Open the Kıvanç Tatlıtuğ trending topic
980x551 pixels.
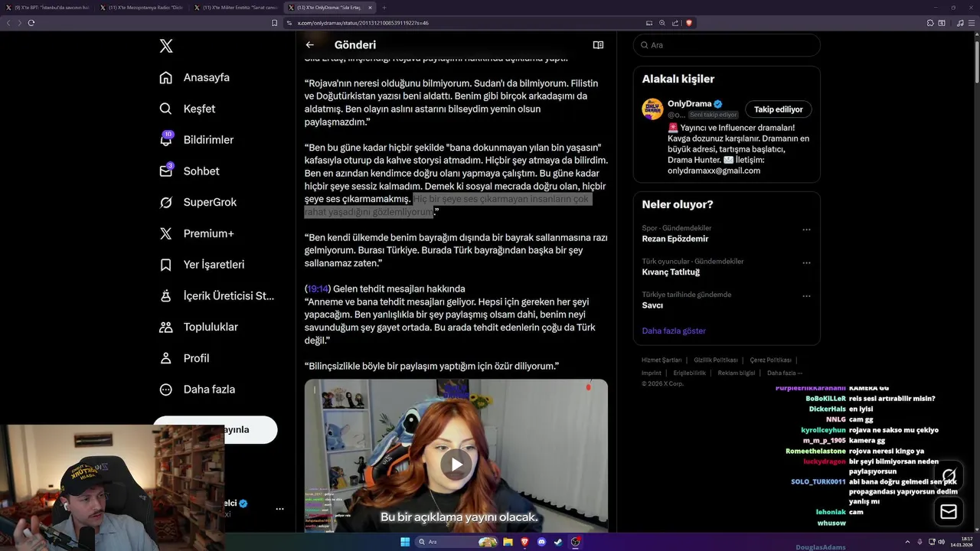pyautogui.click(x=671, y=272)
